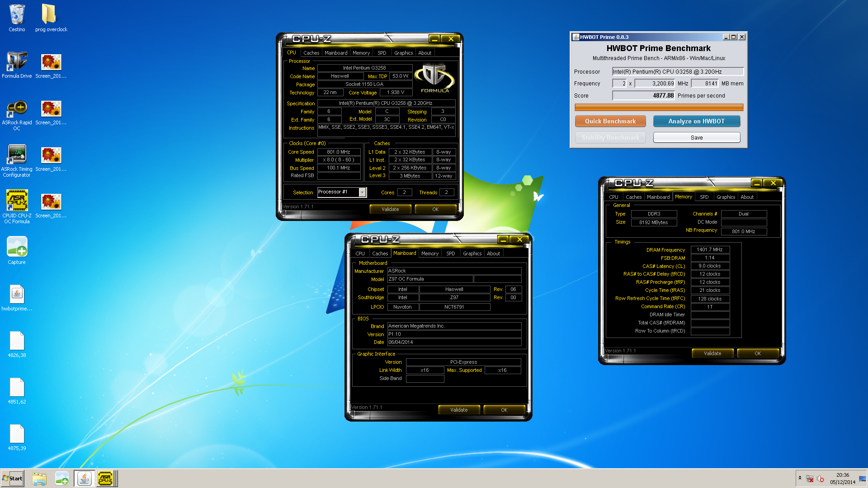Select the file named 4875,39

pyautogui.click(x=17, y=437)
